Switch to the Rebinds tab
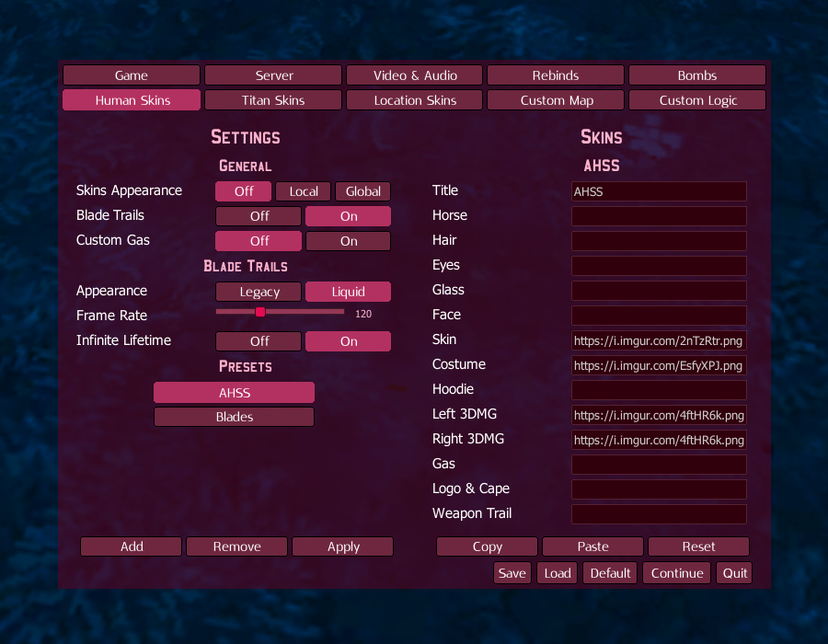 click(555, 75)
